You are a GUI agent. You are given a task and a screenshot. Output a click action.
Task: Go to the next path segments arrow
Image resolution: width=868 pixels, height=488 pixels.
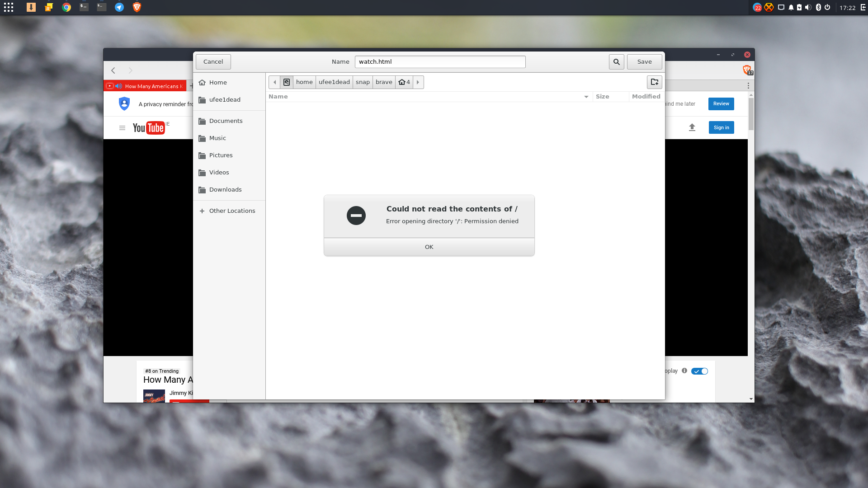coord(418,82)
